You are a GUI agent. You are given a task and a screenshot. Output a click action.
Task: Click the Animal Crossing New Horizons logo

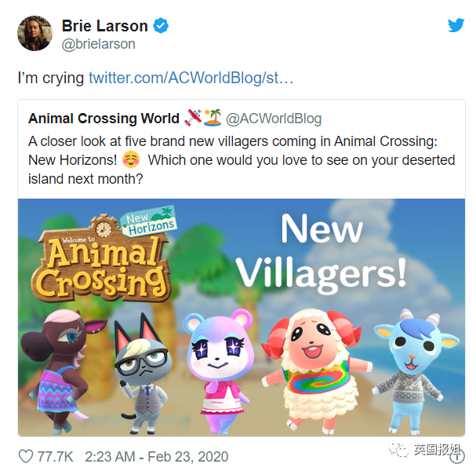(x=102, y=255)
